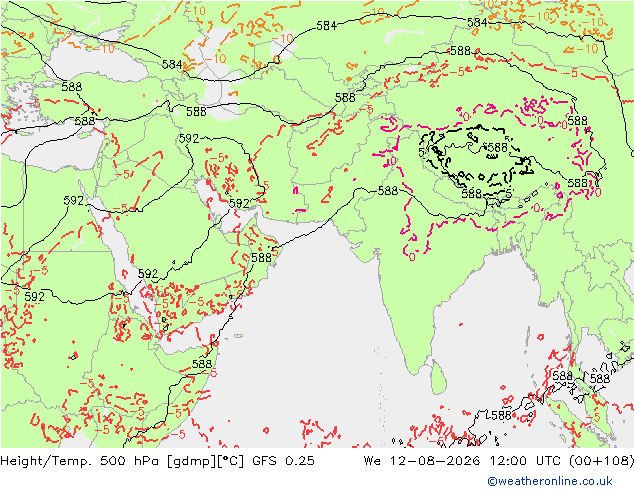634x490 pixels.
Task: Click the -10 label on the Caspian Sea
Action: 216,59
